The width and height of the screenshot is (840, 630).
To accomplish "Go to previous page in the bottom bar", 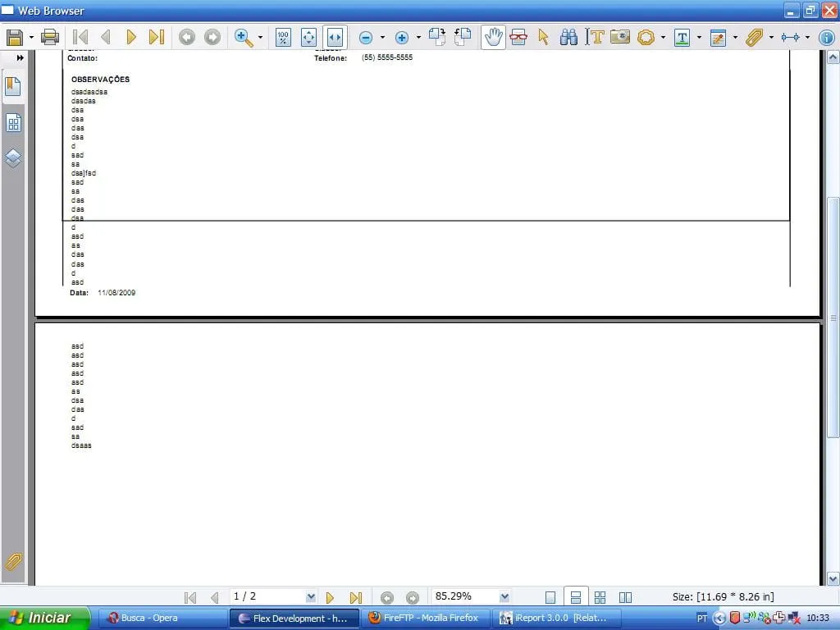I will tap(215, 597).
